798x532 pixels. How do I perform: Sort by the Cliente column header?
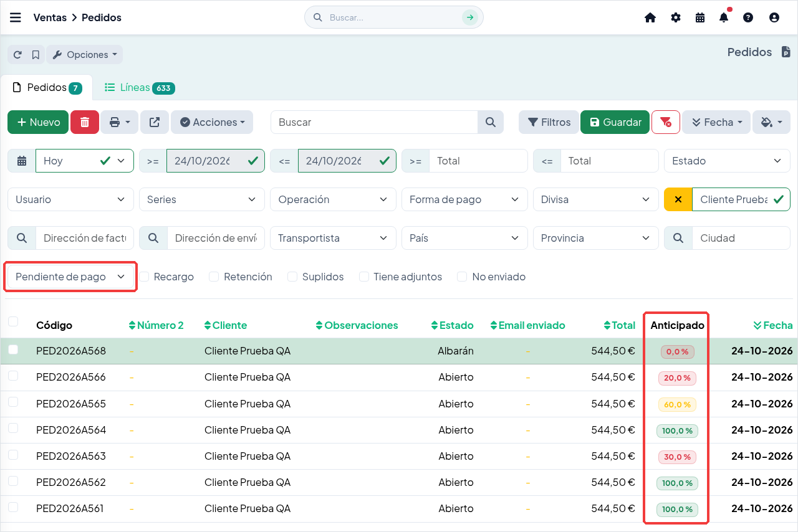pyautogui.click(x=226, y=325)
